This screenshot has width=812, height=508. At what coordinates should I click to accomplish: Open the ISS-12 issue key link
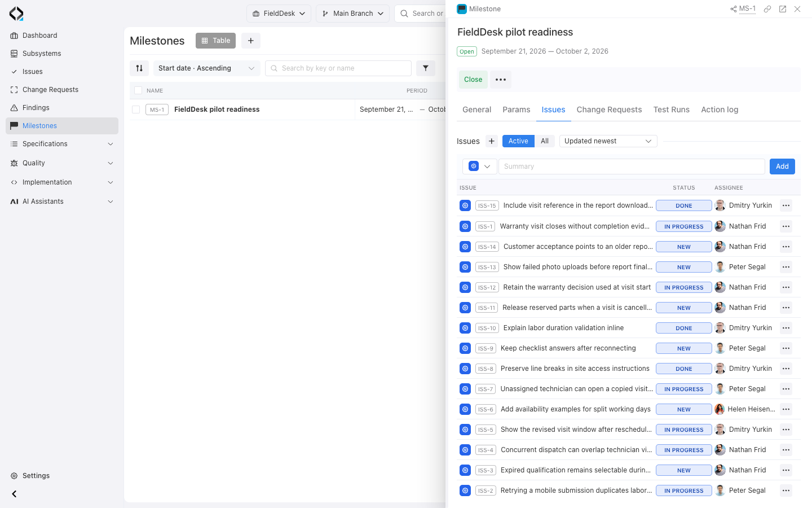(x=487, y=287)
